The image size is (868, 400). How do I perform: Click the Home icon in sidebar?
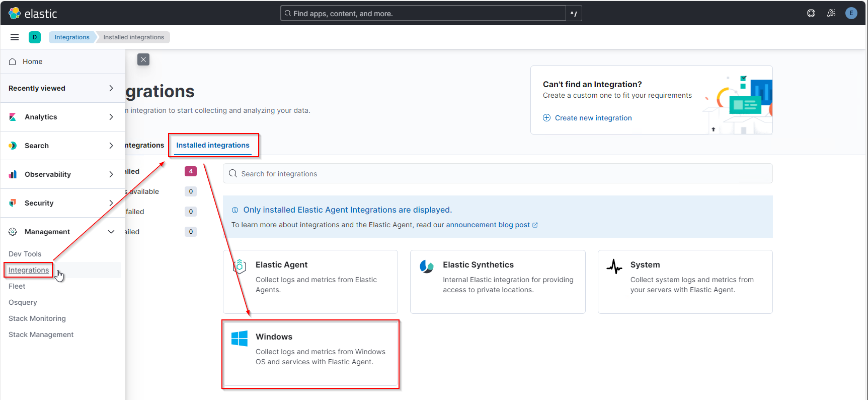[x=13, y=61]
